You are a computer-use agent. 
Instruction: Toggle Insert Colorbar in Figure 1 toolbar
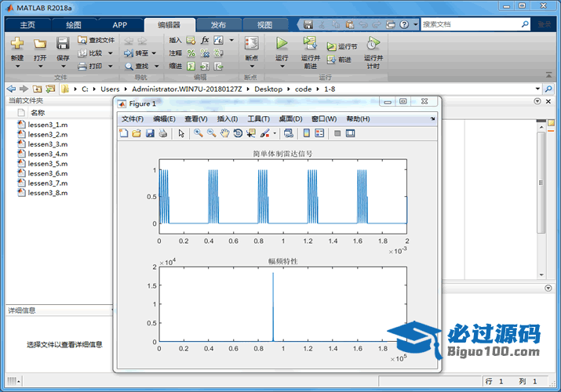(306, 133)
